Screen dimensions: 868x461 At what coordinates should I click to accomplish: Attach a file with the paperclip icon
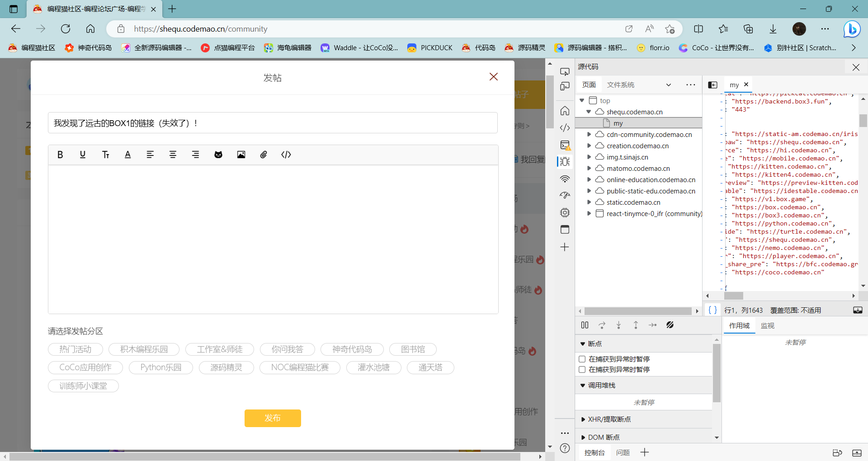pyautogui.click(x=264, y=155)
